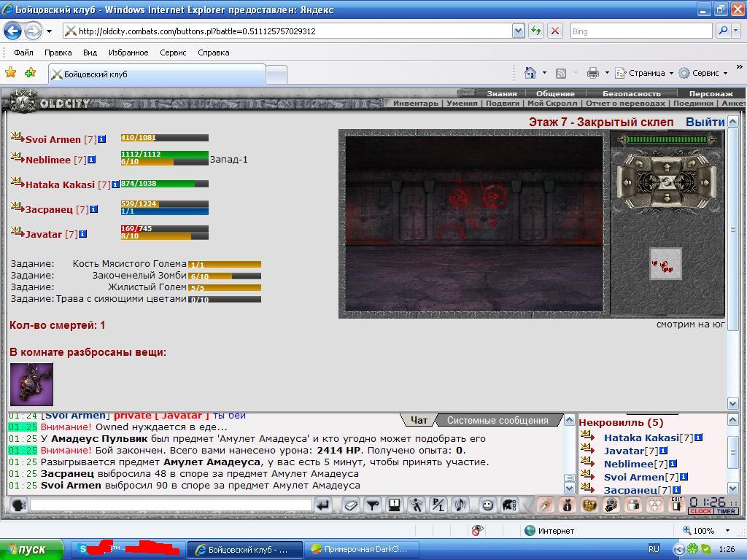This screenshot has width=747, height=560.
Task: Open Отчет о переводах link
Action: coord(625,104)
